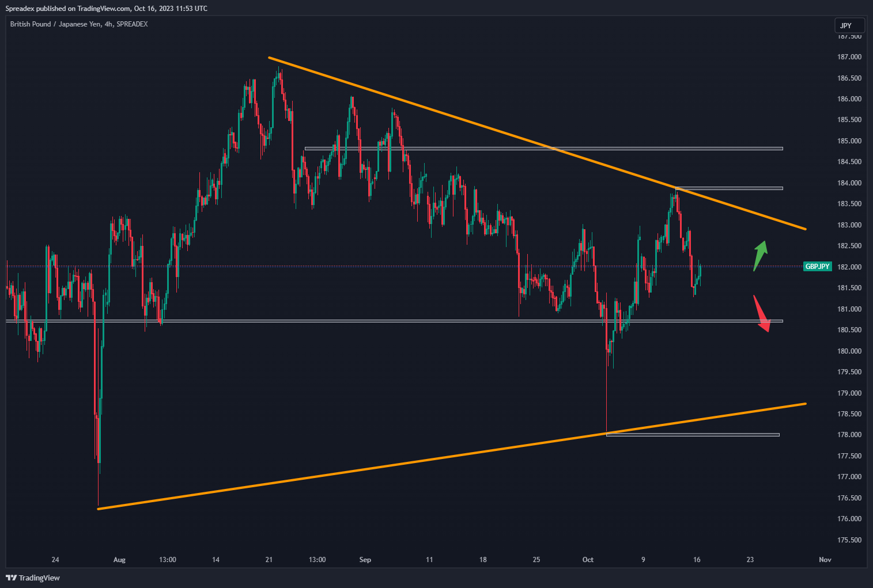Click the 185.000 price axis label
The height and width of the screenshot is (588, 873).
tap(849, 141)
